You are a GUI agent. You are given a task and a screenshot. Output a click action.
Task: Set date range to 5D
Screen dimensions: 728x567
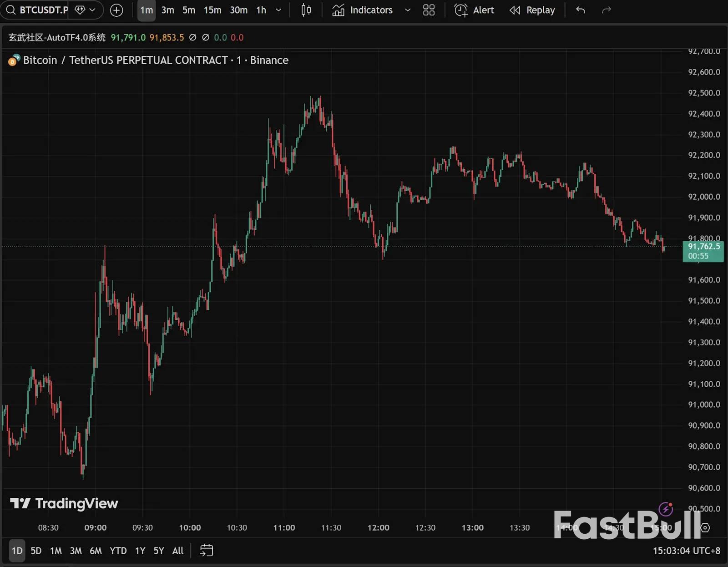pyautogui.click(x=36, y=551)
